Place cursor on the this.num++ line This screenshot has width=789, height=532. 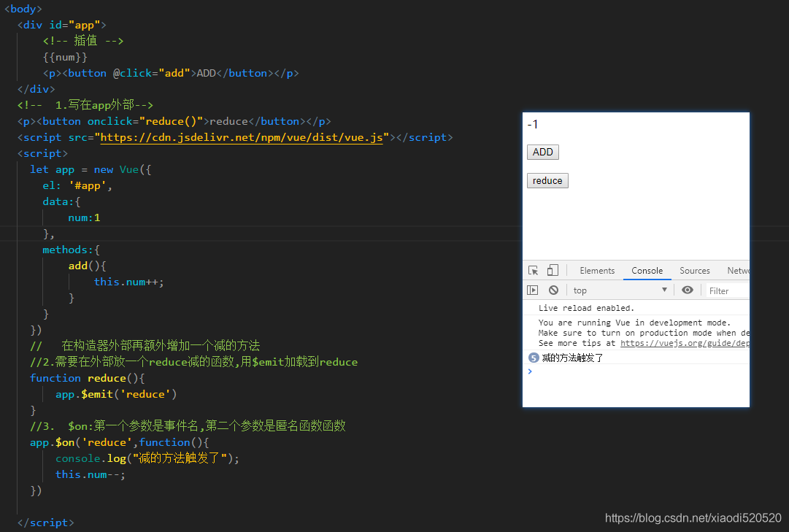128,282
